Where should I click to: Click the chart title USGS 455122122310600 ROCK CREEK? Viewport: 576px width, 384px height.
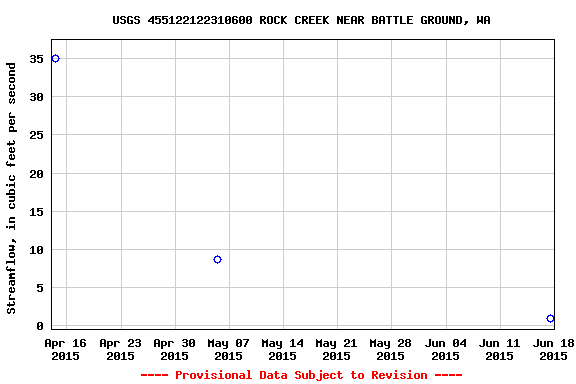point(301,20)
